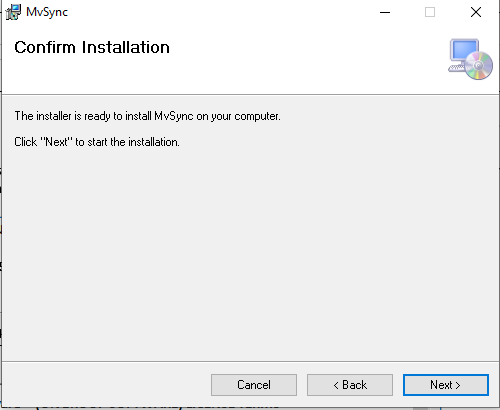Click the empty title bar area beside MvSync
Viewport: 500px width, 410px height.
(217, 12)
